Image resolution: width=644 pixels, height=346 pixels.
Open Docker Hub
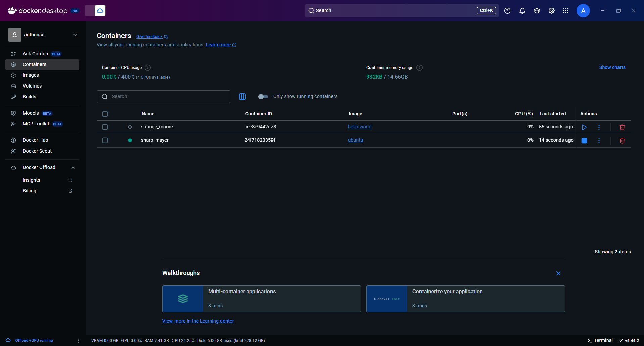42,140
